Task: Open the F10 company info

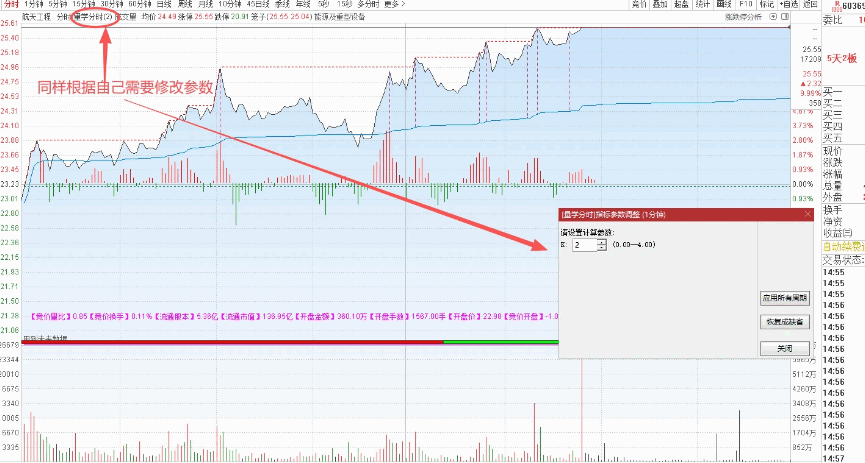Action: [746, 4]
